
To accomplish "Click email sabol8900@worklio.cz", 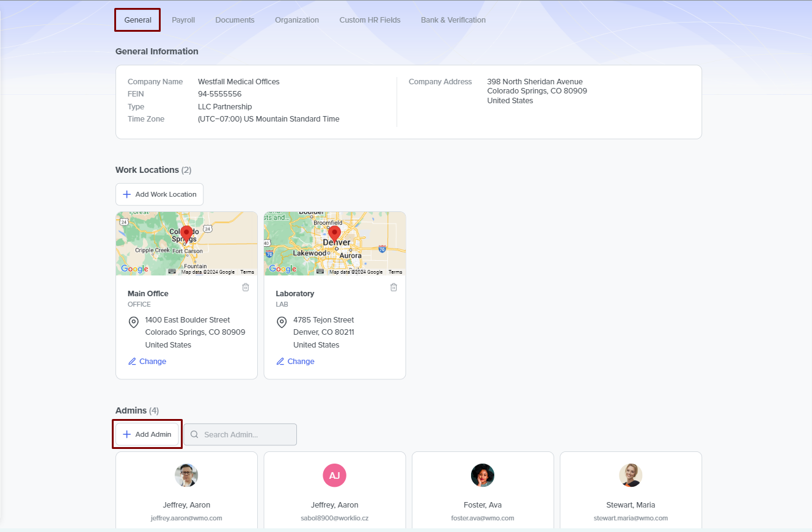I will [335, 518].
